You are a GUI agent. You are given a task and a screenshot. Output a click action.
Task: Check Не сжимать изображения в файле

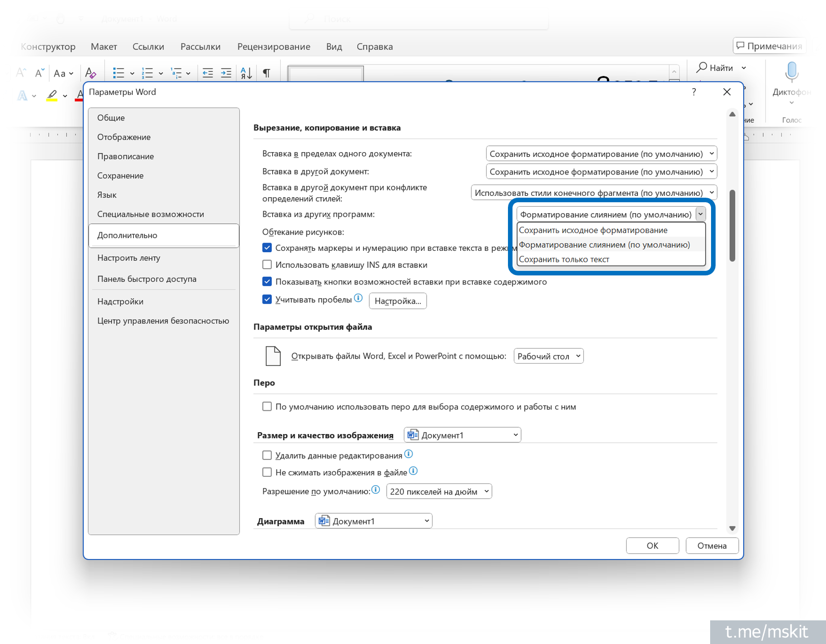click(267, 472)
